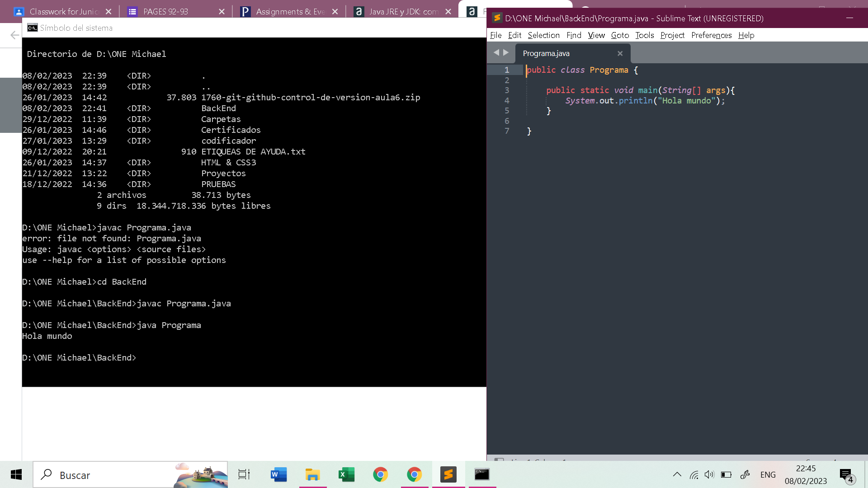Open the clock and date 22:45 flyout
This screenshot has width=868, height=488.
pos(806,474)
